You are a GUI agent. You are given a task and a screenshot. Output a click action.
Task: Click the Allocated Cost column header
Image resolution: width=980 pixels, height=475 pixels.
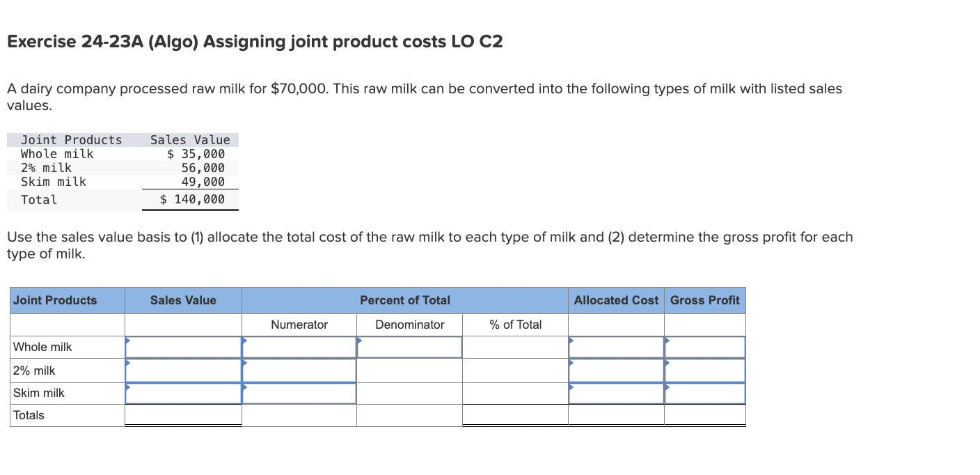pos(615,300)
